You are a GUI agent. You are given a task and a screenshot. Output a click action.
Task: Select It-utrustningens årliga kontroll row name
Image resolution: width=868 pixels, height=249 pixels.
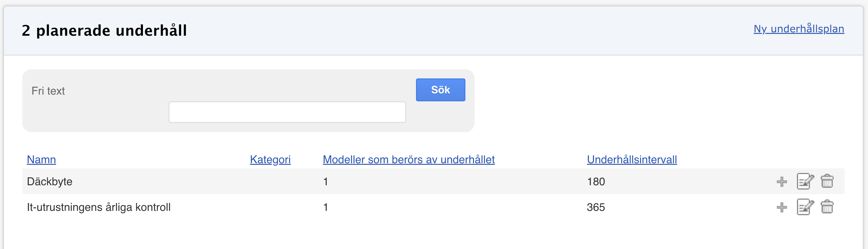(99, 207)
